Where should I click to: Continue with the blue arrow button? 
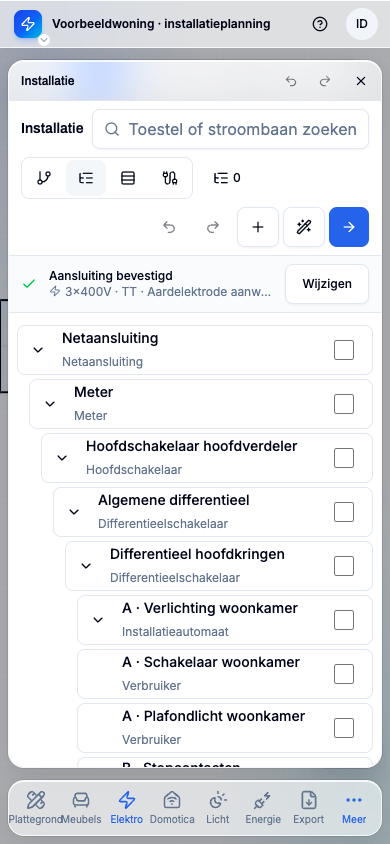click(349, 227)
